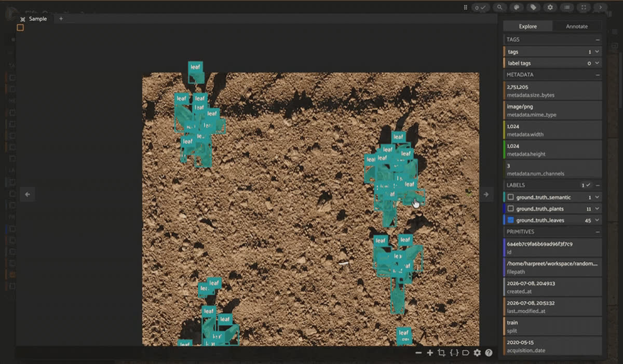Viewport: 623px width, 364px height.
Task: Open display options gear in top toolbar
Action: pos(550,7)
